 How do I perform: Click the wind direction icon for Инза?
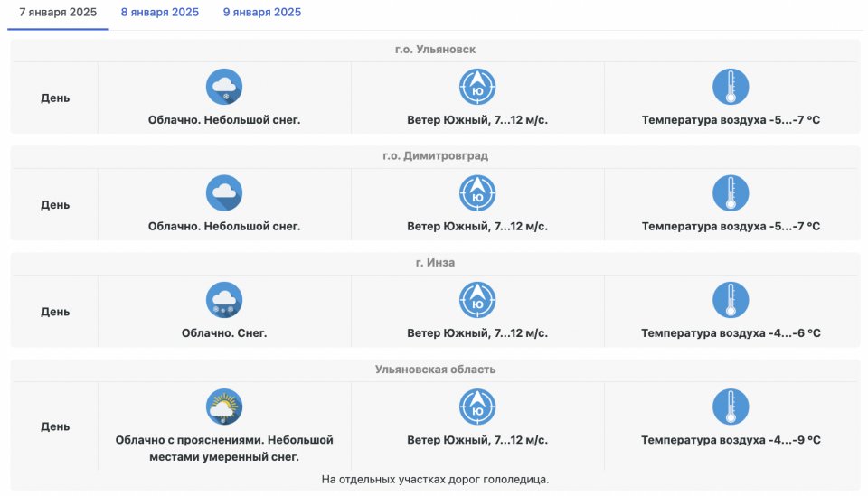477,300
